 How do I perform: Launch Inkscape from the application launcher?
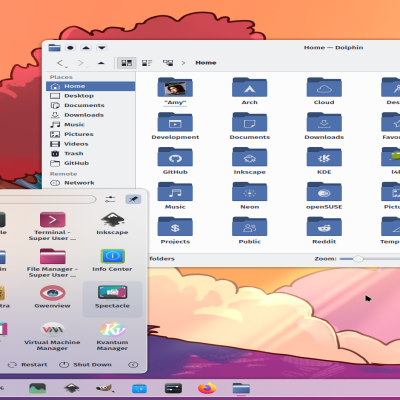[112, 224]
